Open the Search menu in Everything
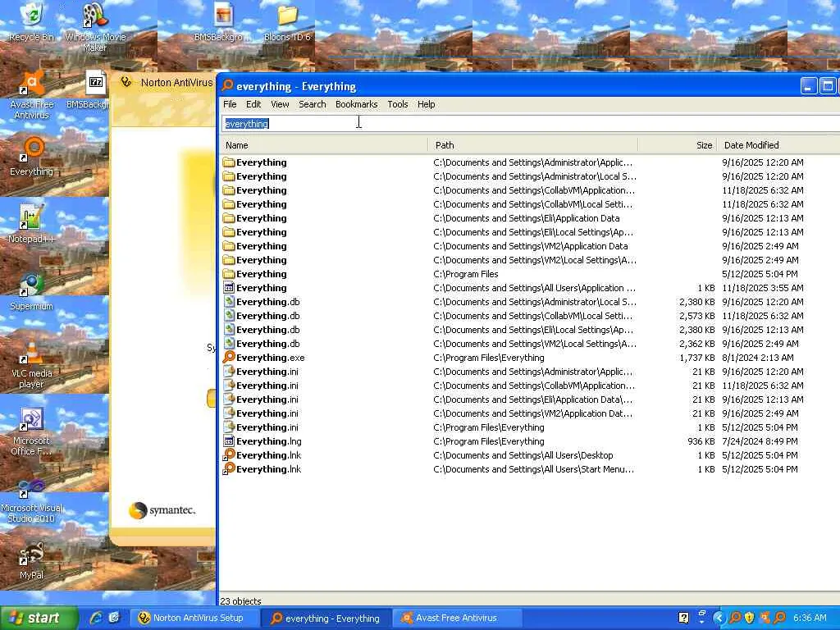840x630 pixels. 313,104
